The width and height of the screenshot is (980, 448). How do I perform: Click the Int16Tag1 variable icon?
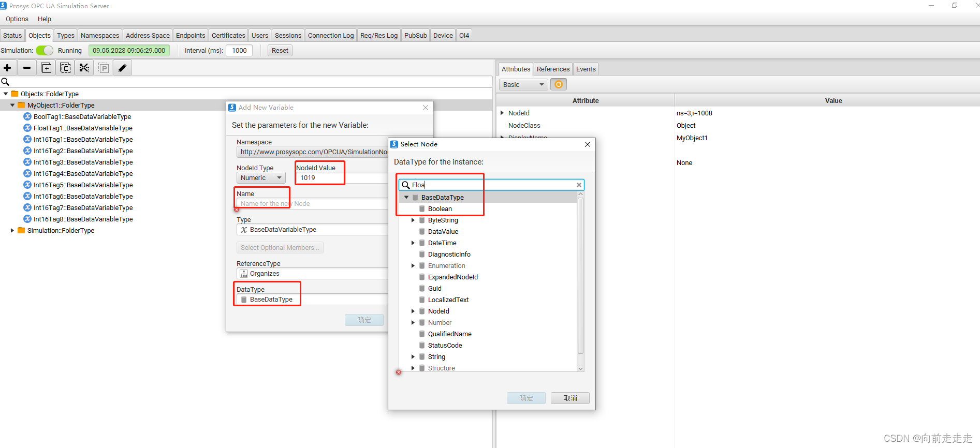27,139
